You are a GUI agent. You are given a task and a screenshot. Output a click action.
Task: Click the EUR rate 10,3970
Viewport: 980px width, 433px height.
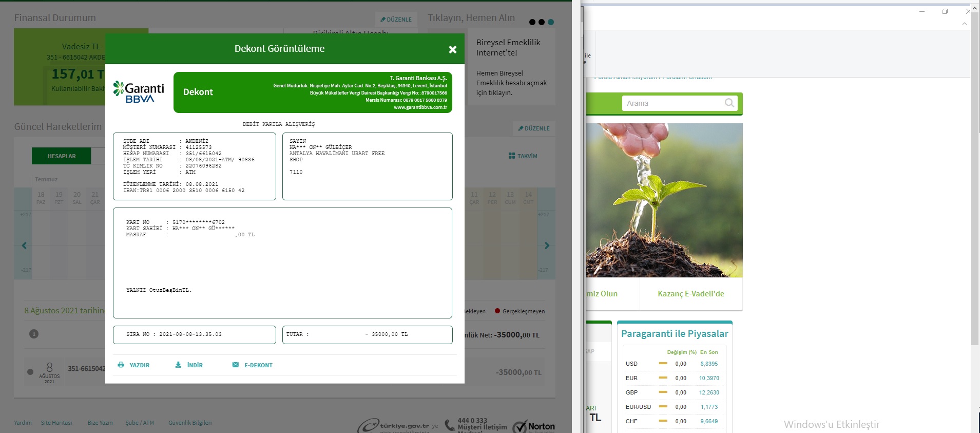point(709,378)
